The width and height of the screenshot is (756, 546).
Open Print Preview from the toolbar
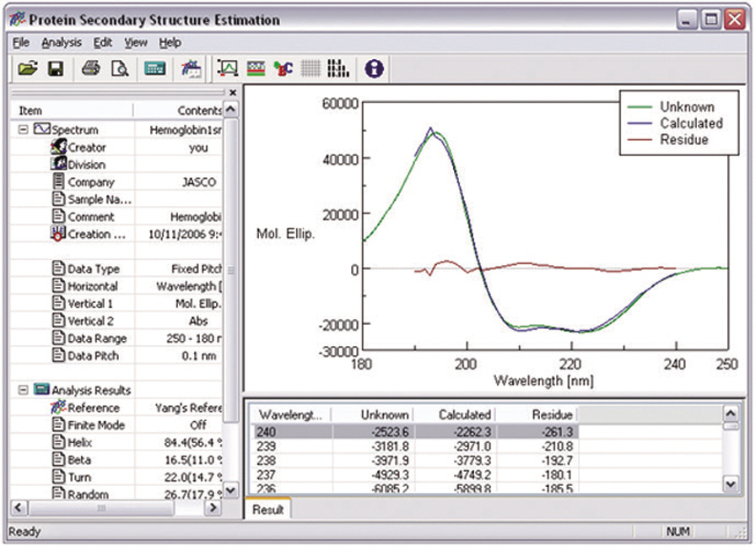click(119, 69)
